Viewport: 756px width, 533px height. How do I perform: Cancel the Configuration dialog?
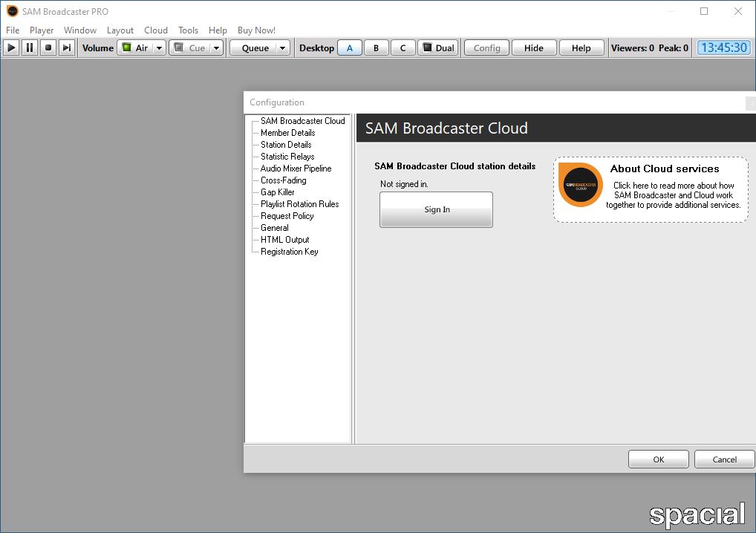point(724,460)
